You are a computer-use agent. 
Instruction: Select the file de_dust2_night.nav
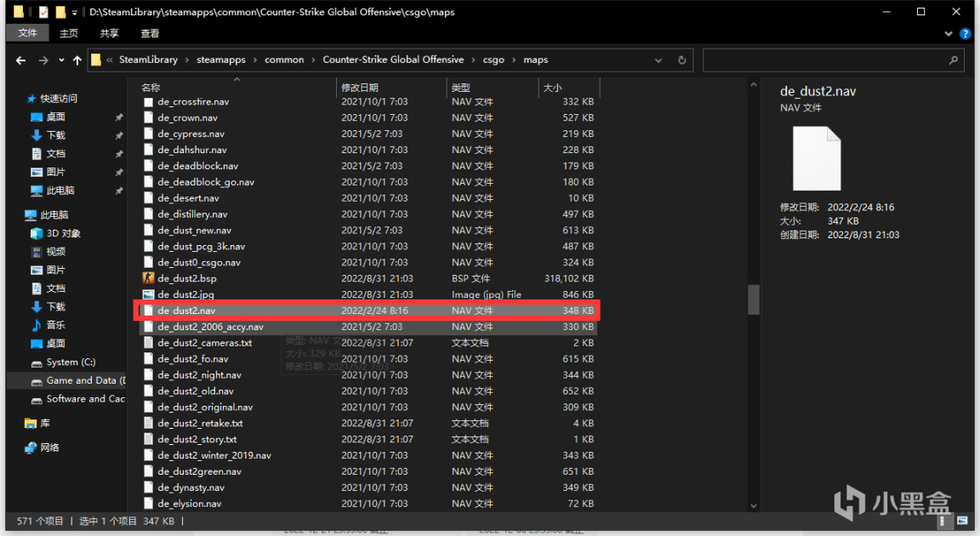199,375
